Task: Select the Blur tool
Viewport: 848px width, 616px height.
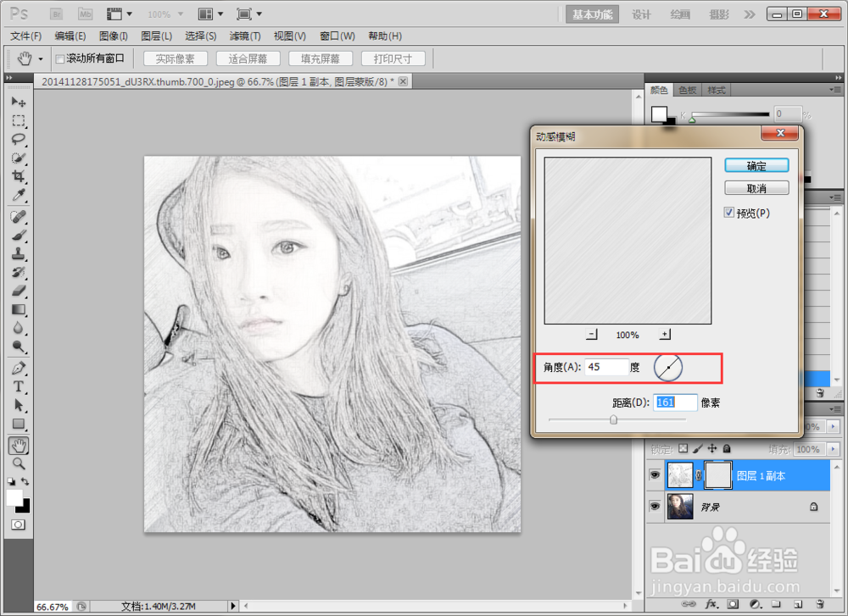Action: (x=19, y=329)
